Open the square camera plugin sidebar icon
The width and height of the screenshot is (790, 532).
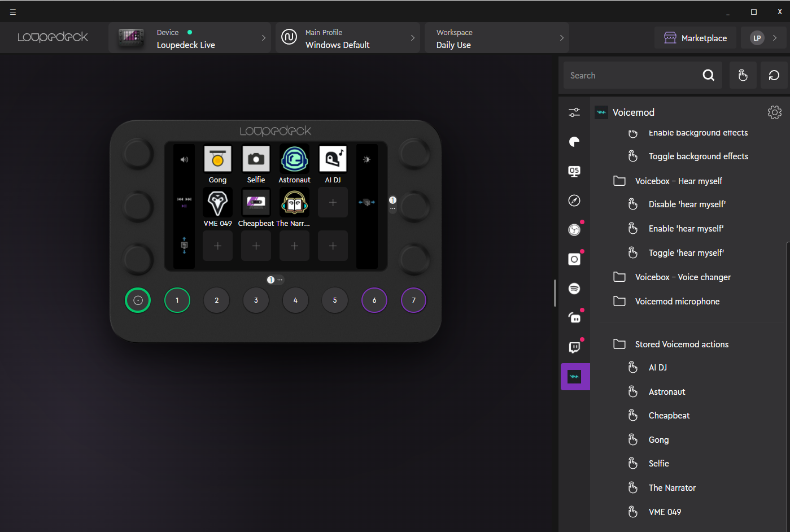pos(574,259)
